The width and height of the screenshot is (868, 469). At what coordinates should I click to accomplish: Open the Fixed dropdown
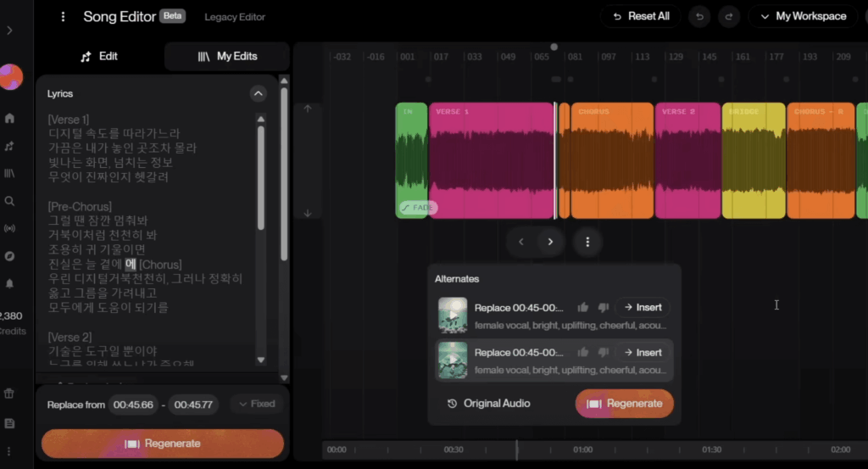pyautogui.click(x=256, y=404)
